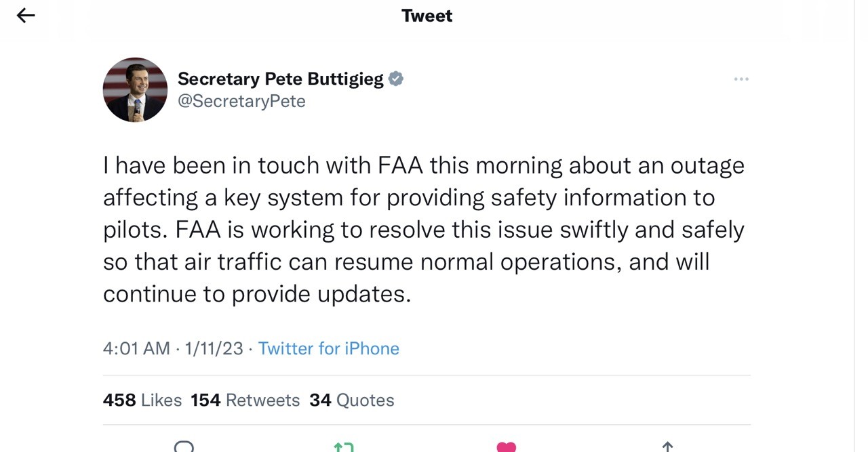Reply to the tweet via speech bubble icon
868x452 pixels.
click(184, 447)
